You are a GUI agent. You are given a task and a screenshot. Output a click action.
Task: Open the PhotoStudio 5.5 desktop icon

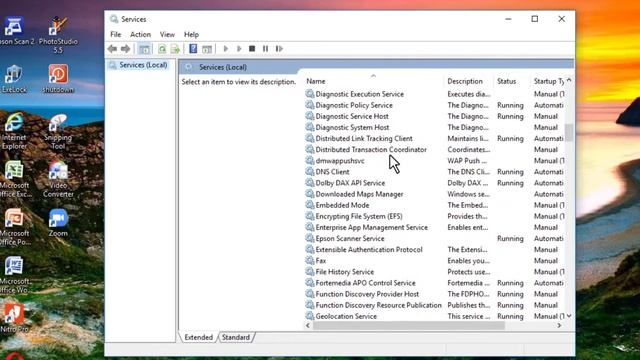pos(58,35)
